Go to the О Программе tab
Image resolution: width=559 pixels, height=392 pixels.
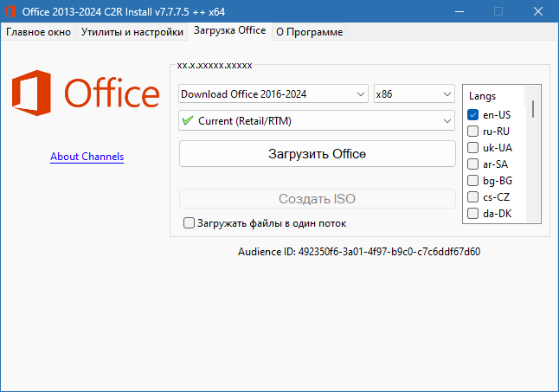click(x=309, y=32)
